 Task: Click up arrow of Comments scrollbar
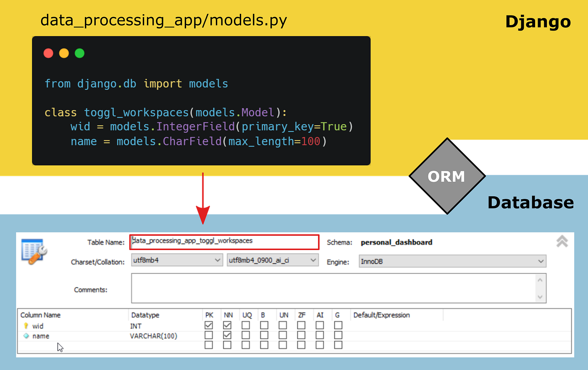click(540, 280)
